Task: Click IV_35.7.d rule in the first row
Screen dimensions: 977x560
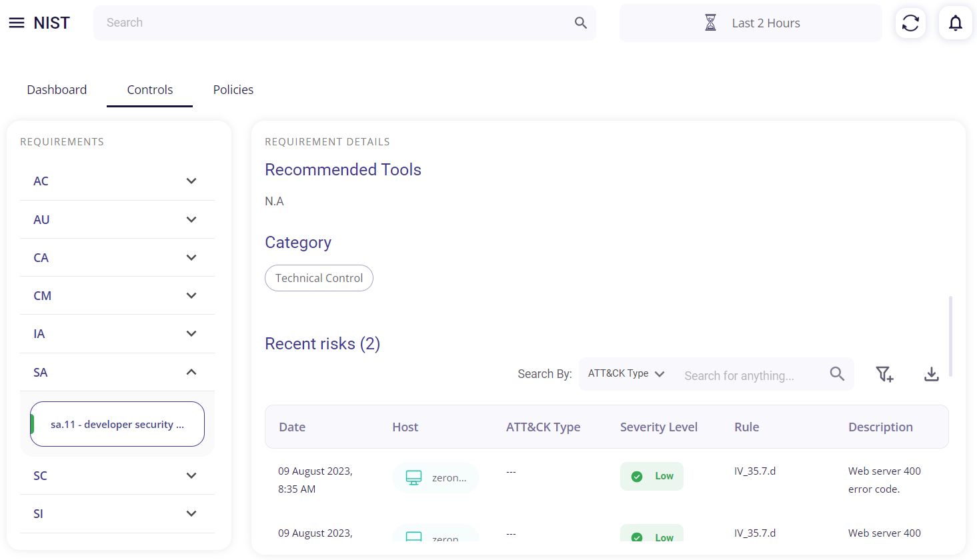Action: coord(755,471)
